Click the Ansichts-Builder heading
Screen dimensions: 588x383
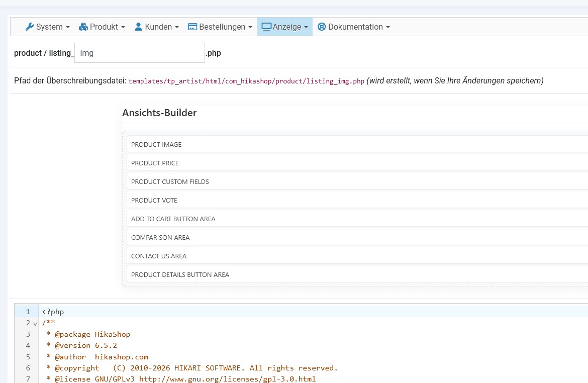click(x=159, y=113)
